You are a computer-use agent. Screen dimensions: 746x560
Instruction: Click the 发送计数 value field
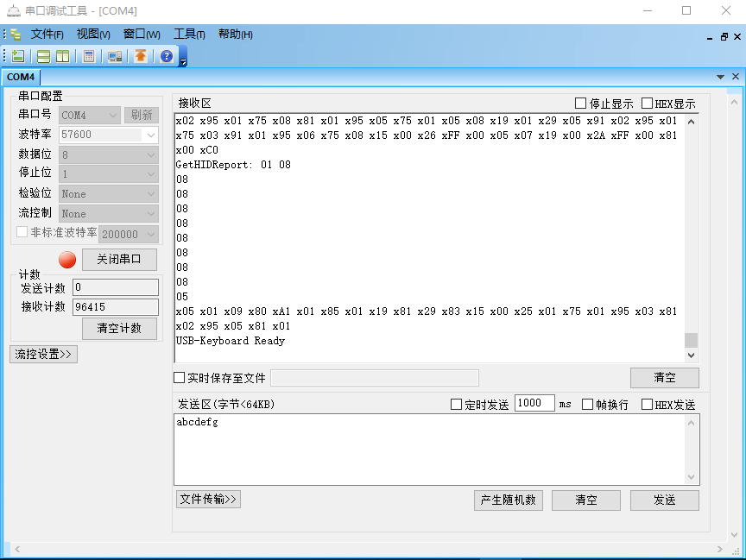pyautogui.click(x=116, y=287)
